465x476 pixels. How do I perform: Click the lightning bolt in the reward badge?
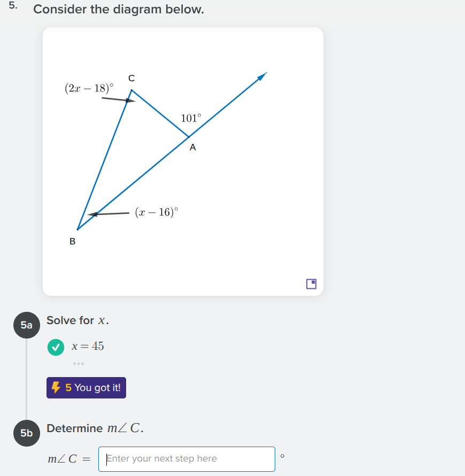tap(56, 387)
